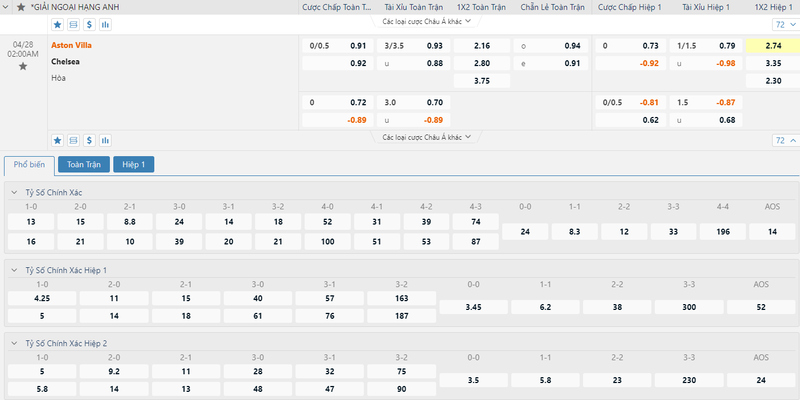800x400 pixels.
Task: Click the list layout icon in the top icon row
Action: (73, 24)
